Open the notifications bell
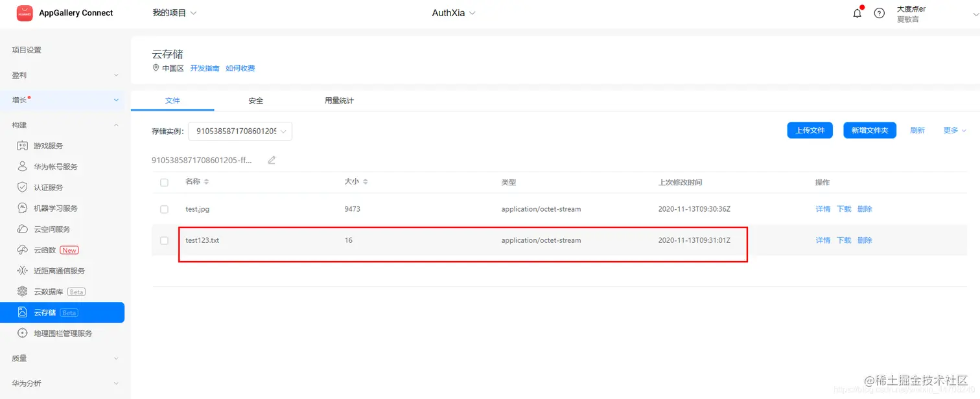The width and height of the screenshot is (980, 399). click(857, 13)
